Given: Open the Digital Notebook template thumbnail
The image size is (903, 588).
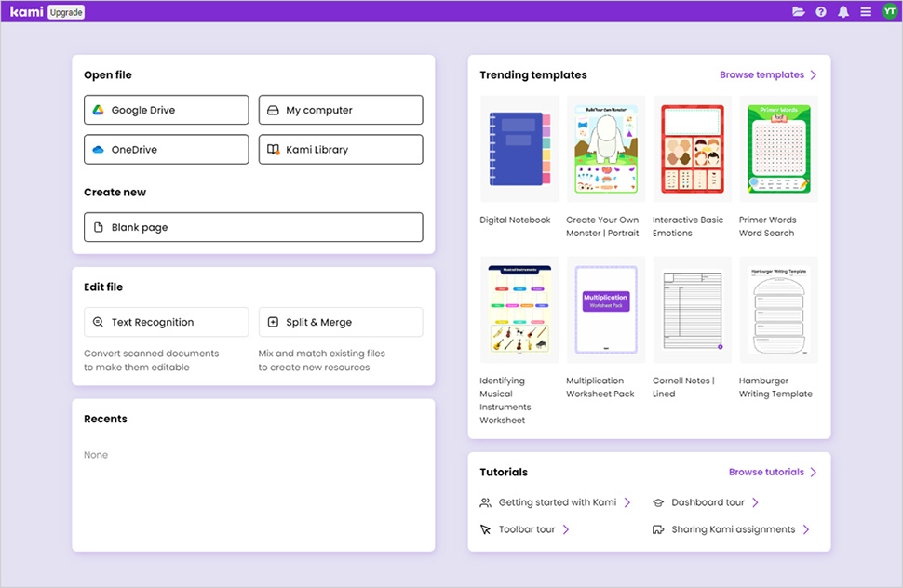Looking at the screenshot, I should 519,149.
